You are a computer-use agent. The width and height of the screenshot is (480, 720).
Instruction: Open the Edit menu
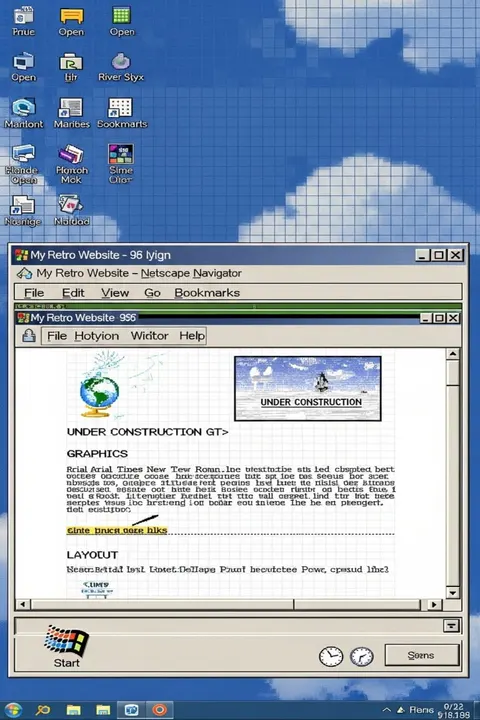click(x=73, y=293)
